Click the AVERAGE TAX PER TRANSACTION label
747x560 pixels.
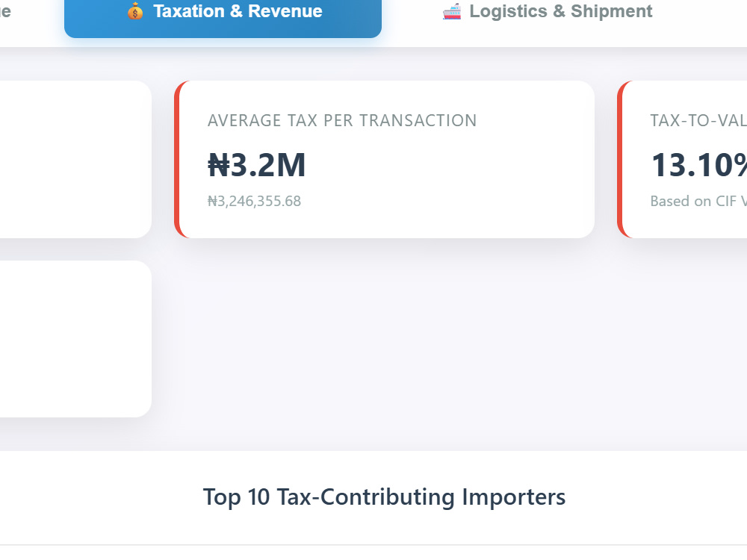pyautogui.click(x=342, y=120)
